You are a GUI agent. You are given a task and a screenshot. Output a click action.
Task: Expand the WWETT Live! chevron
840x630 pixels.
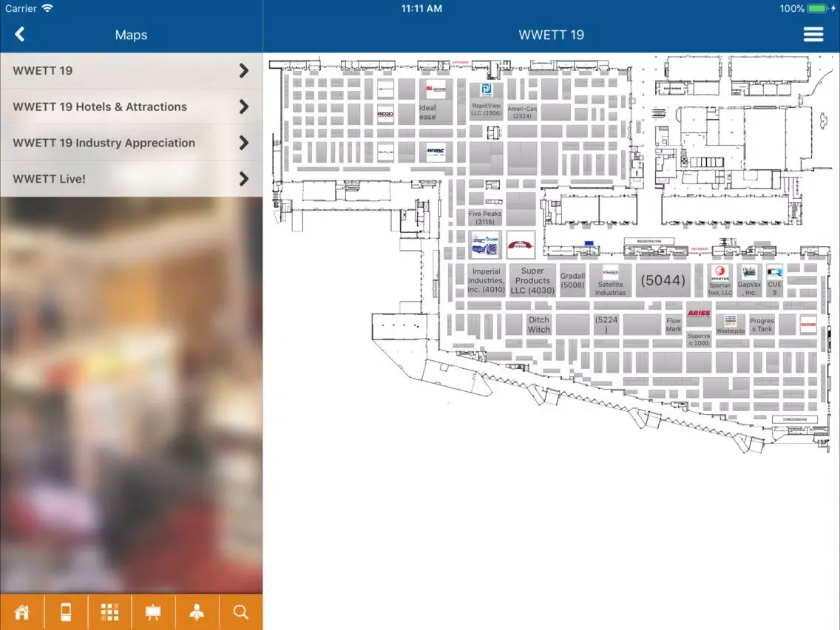(x=244, y=178)
